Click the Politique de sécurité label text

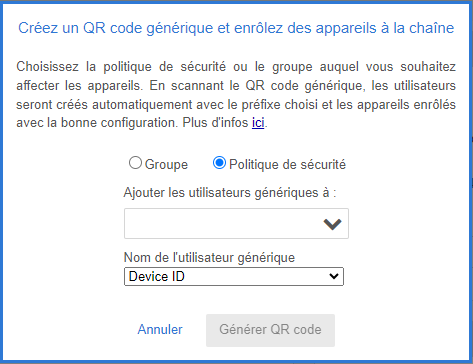(287, 165)
